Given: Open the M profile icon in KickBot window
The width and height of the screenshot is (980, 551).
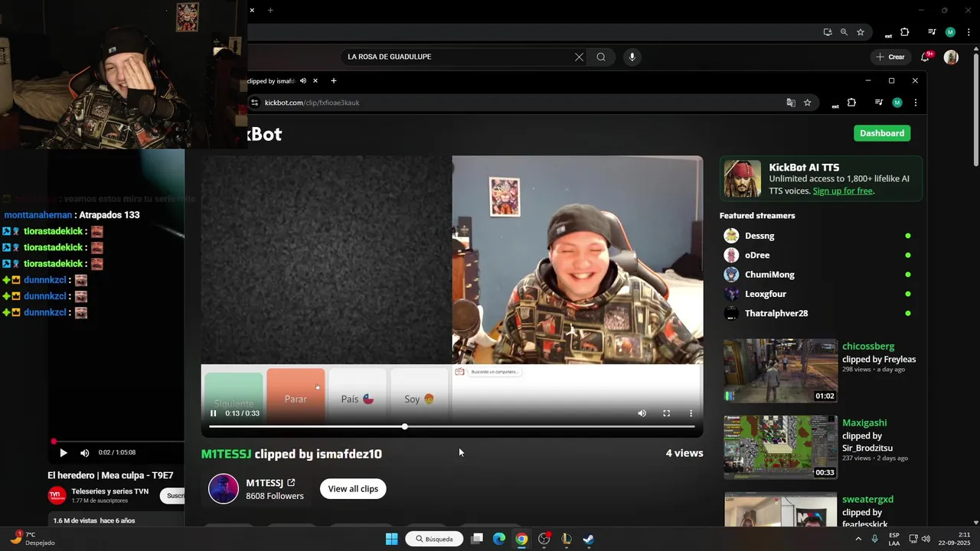Looking at the screenshot, I should (x=897, y=103).
